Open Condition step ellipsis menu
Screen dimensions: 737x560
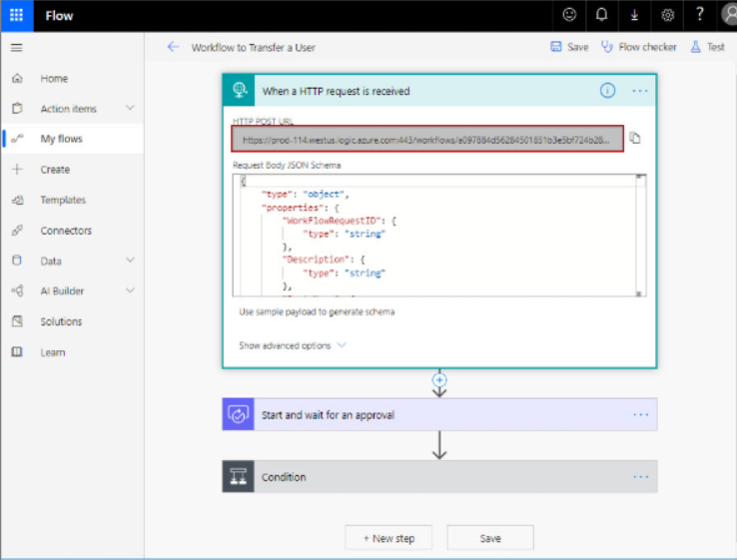641,477
